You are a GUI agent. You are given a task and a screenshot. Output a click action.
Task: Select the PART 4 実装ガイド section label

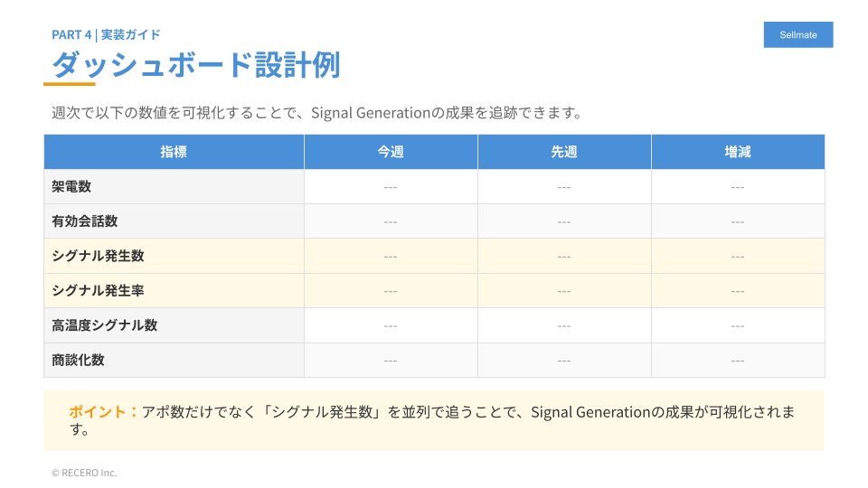point(106,34)
